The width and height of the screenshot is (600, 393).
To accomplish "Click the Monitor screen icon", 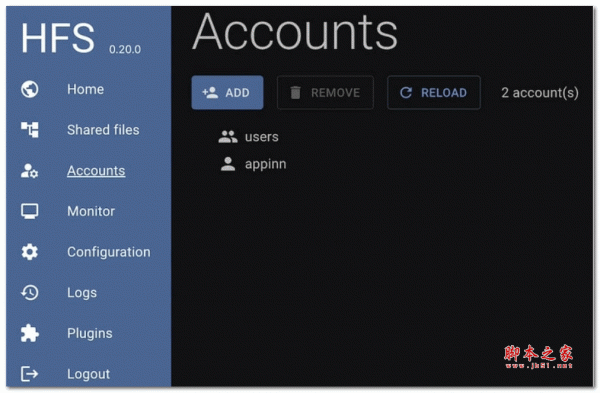I will pyautogui.click(x=29, y=211).
